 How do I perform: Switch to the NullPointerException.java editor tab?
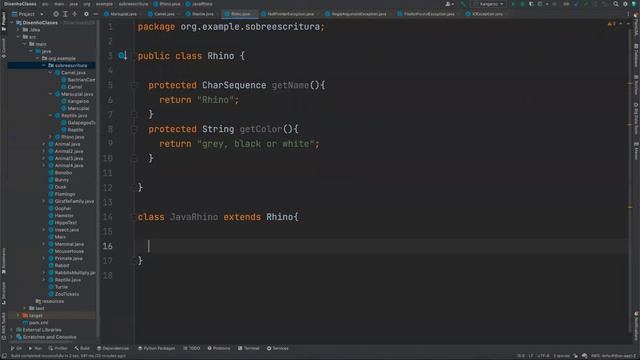(288, 14)
